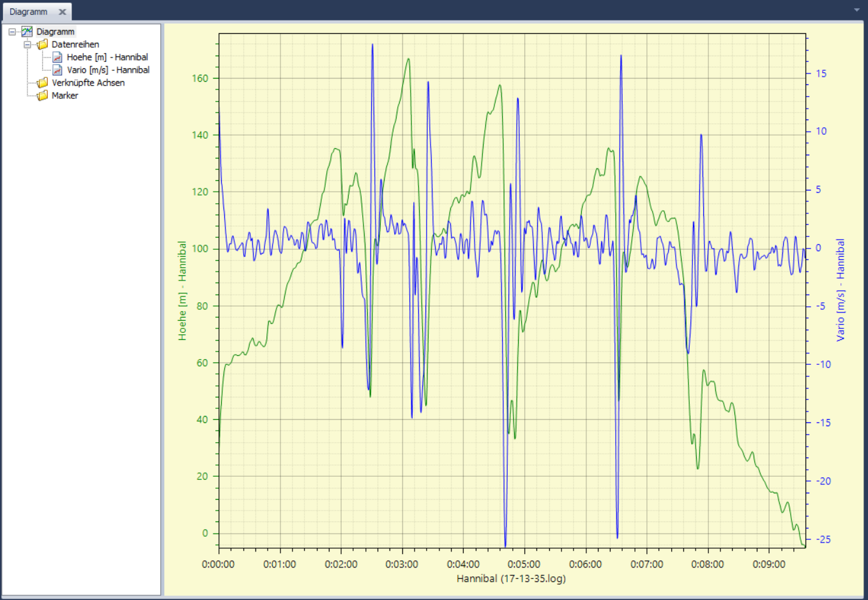Click the blue Vario [m/s] right axis title
Viewport: 868px width, 600px height.
click(x=841, y=289)
